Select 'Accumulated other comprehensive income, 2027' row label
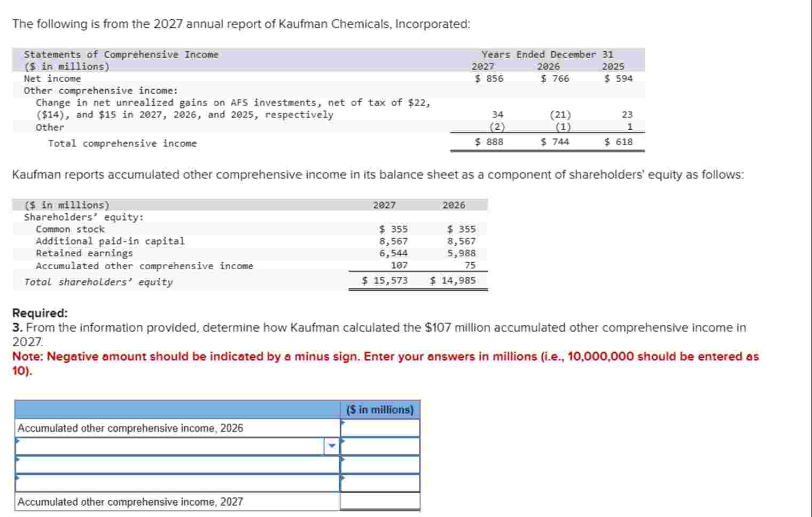 (x=130, y=502)
